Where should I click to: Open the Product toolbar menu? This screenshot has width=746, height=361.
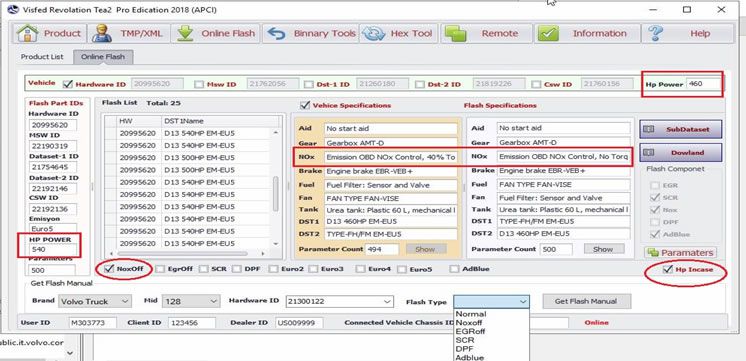(49, 33)
